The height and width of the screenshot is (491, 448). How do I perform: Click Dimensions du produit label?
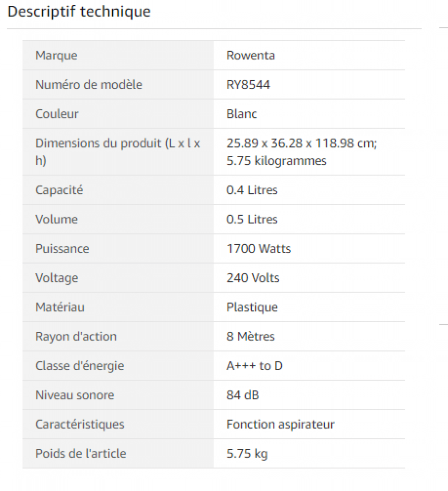pyautogui.click(x=118, y=143)
